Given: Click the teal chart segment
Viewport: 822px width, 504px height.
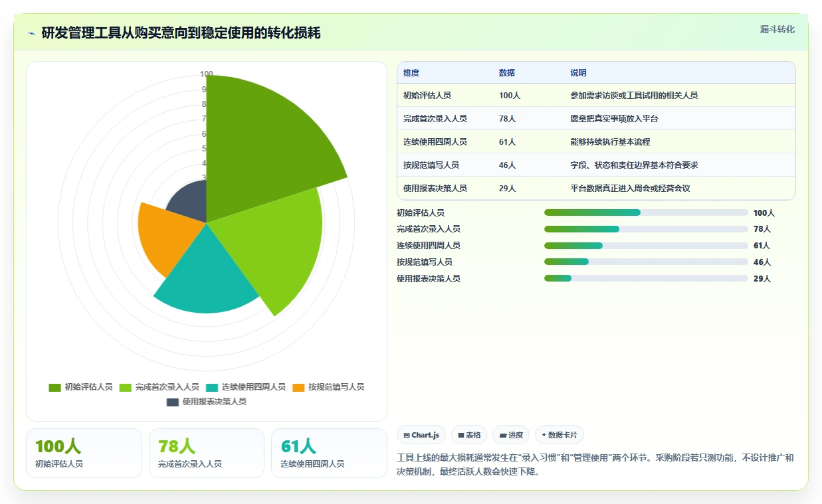Looking at the screenshot, I should [x=207, y=276].
